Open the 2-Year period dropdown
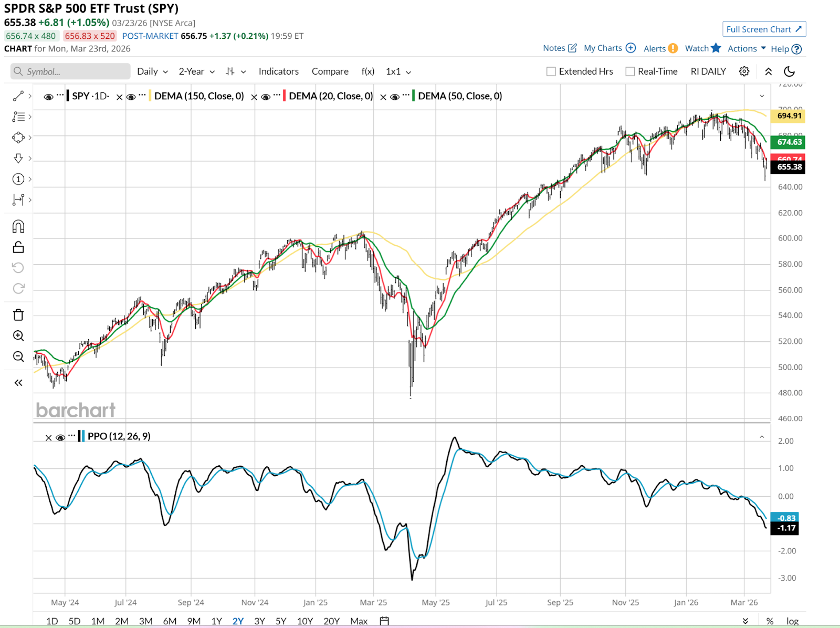 point(197,71)
